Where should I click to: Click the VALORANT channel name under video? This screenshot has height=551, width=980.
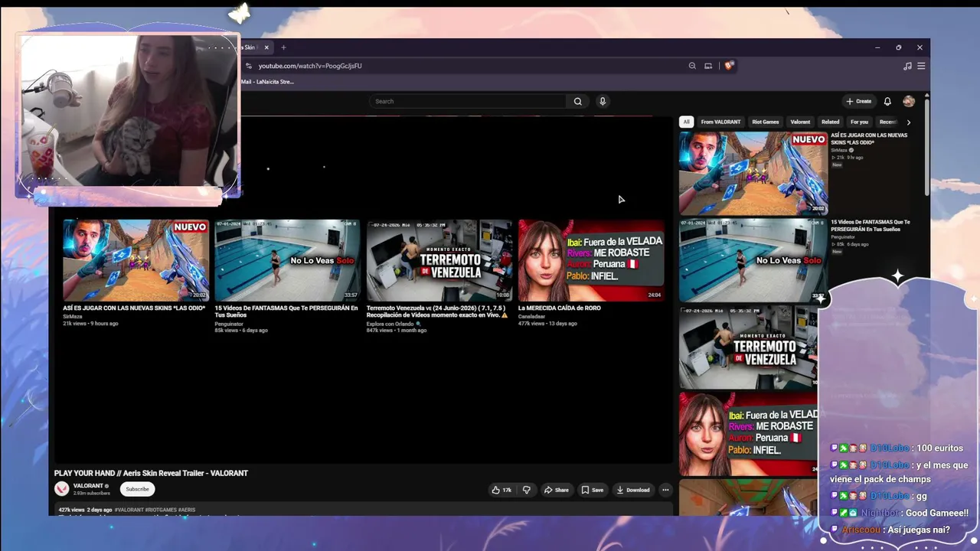(x=88, y=486)
